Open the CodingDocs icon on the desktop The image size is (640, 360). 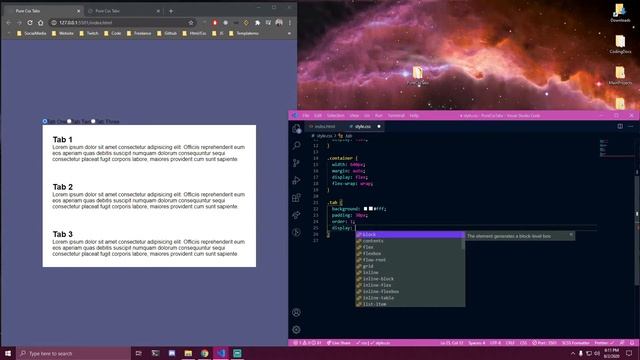coord(620,44)
